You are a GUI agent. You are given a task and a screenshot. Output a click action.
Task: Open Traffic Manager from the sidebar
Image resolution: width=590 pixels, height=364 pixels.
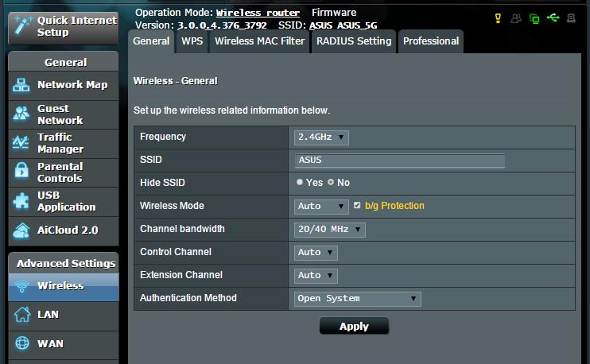[64, 143]
